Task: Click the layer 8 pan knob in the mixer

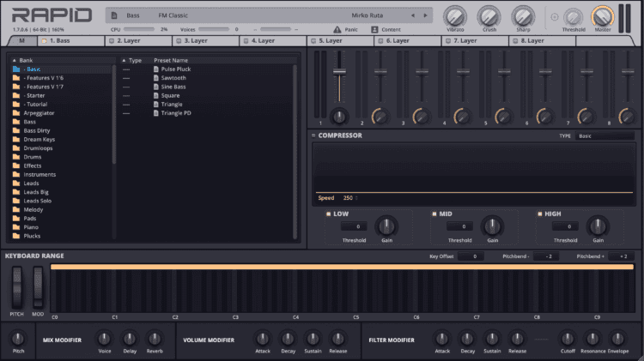Action: pyautogui.click(x=627, y=117)
